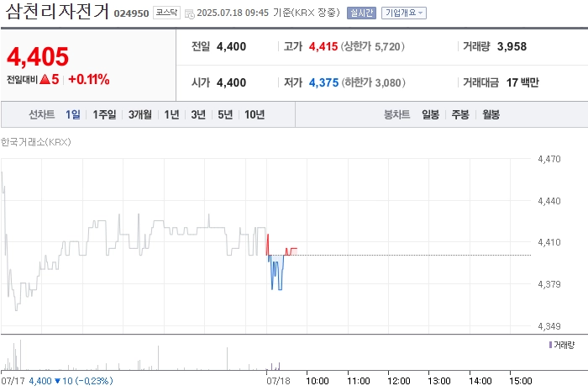Screen dimensions: 588x391
Task: Switch chart range to 1년
Action: point(171,114)
